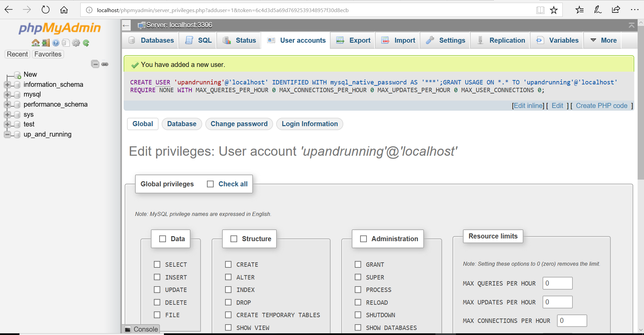Click the collapse navigation arrow left of Server
Image resolution: width=644 pixels, height=335 pixels.
tap(126, 25)
